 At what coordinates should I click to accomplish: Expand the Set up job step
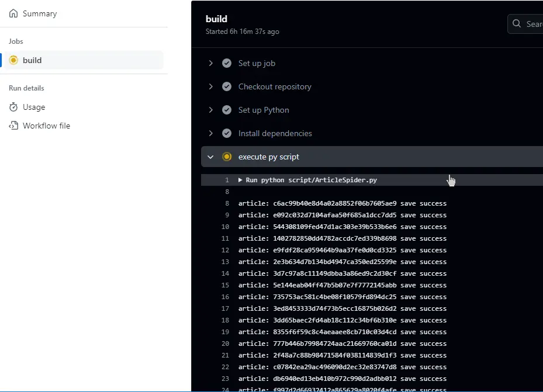(x=210, y=63)
